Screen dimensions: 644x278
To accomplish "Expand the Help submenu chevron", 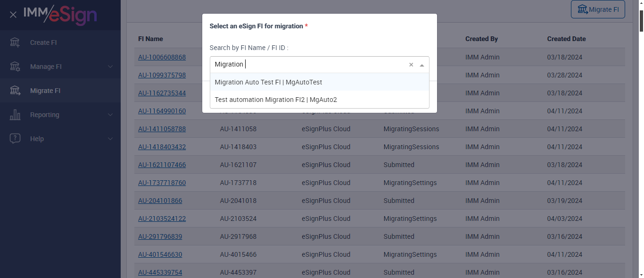I will (110, 139).
